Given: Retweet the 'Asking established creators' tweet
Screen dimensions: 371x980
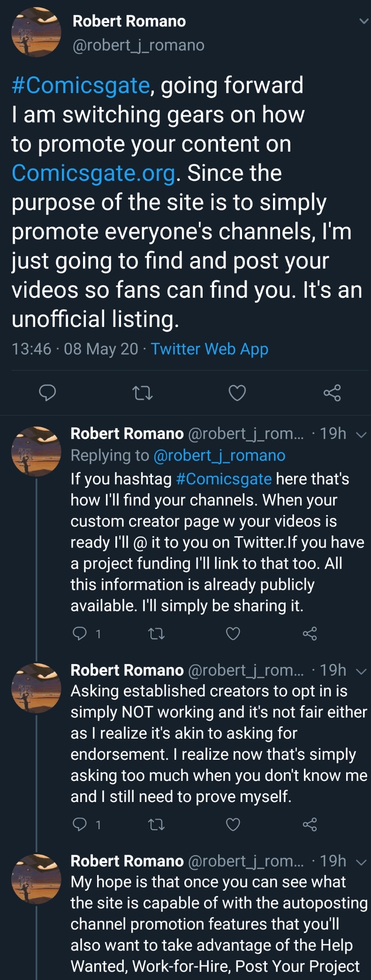Looking at the screenshot, I should point(156,825).
